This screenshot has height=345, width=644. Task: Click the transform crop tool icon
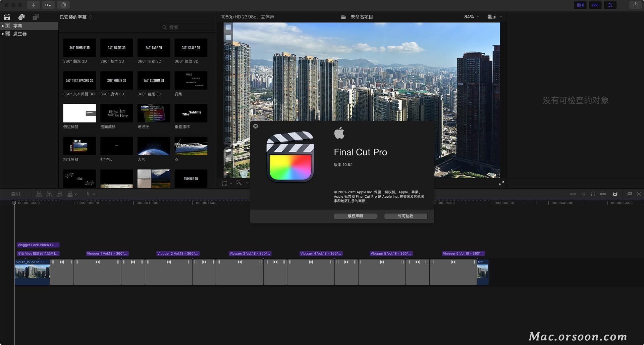(x=224, y=183)
